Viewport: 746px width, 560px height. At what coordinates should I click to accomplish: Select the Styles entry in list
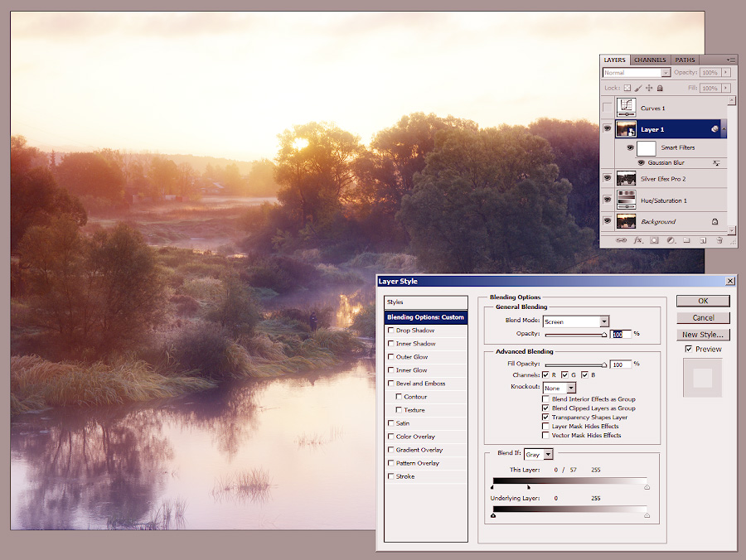point(426,302)
